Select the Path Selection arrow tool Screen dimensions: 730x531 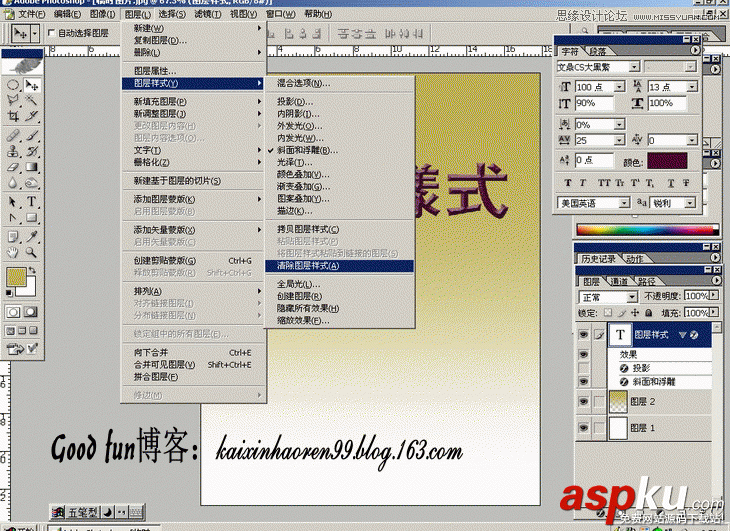point(13,202)
